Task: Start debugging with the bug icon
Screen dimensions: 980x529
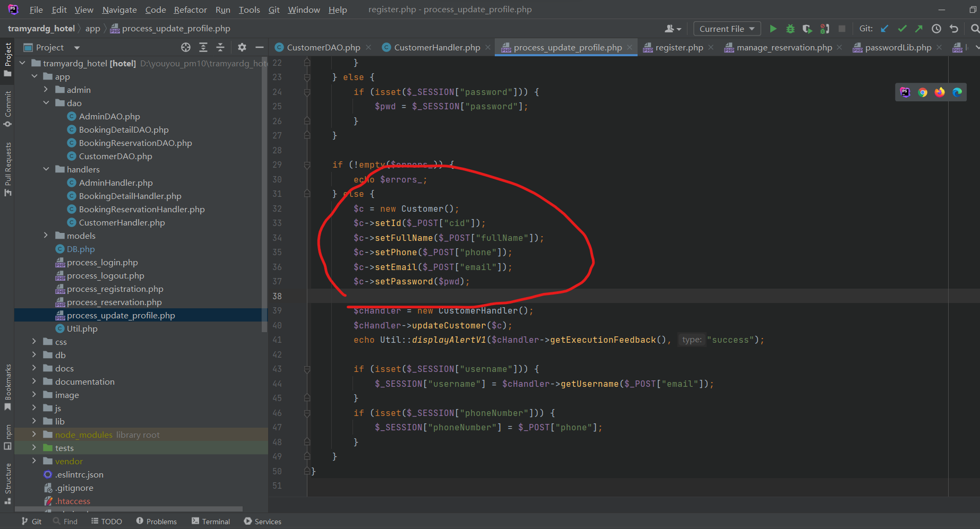Action: click(790, 29)
